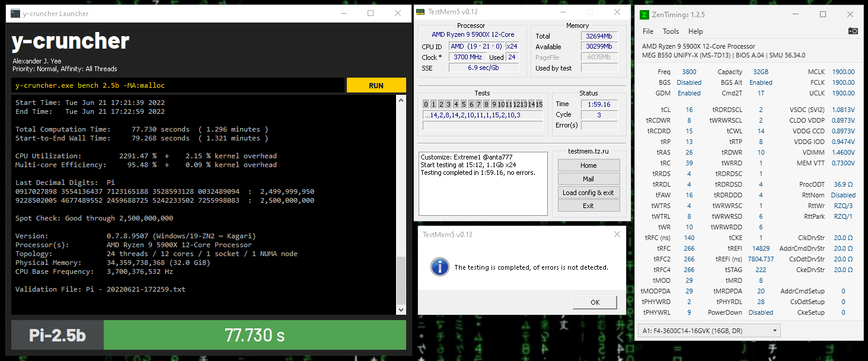
Task: Click the TestMem5 title bar icon
Action: click(420, 11)
